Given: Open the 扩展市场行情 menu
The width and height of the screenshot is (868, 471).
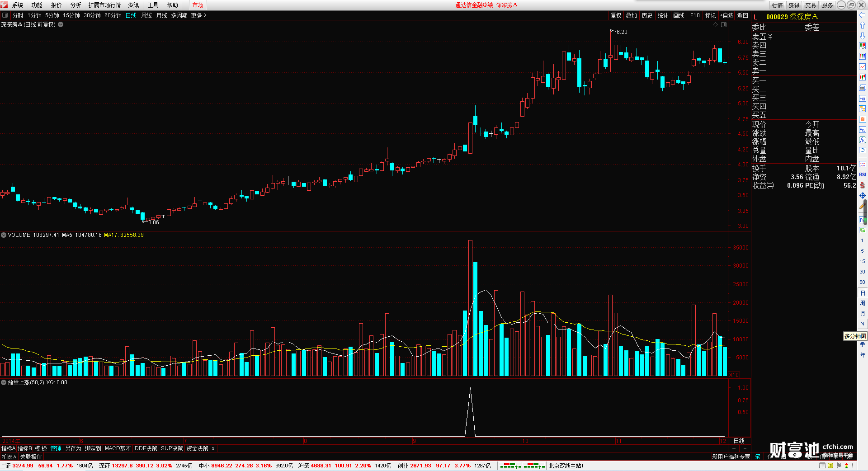Looking at the screenshot, I should click(105, 5).
